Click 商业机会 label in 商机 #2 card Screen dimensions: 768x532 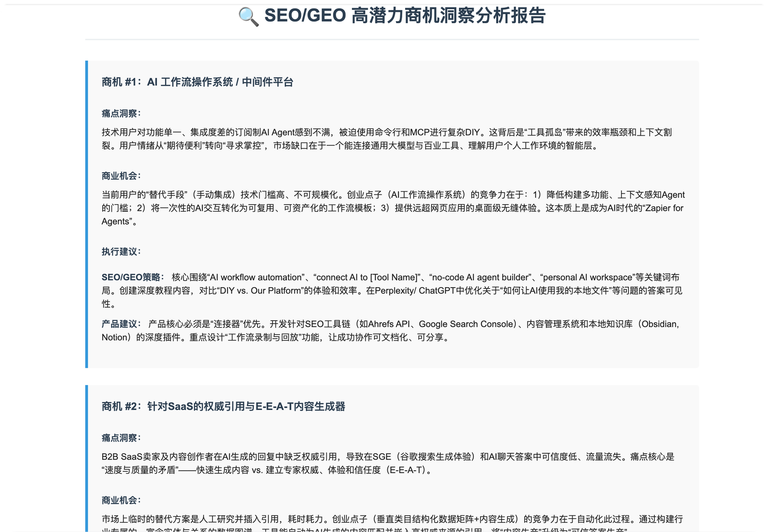pyautogui.click(x=121, y=500)
